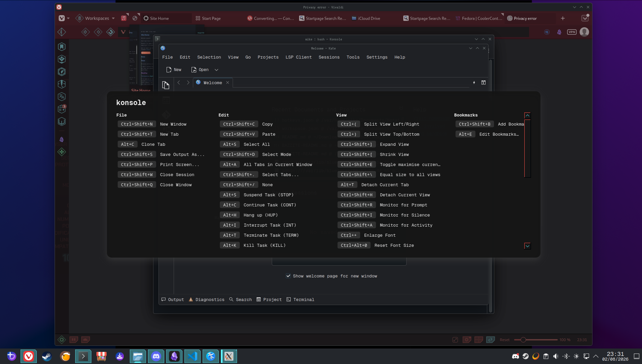The image size is (642, 364).
Task: Open the Terminal panel at bottom
Action: coord(300,300)
